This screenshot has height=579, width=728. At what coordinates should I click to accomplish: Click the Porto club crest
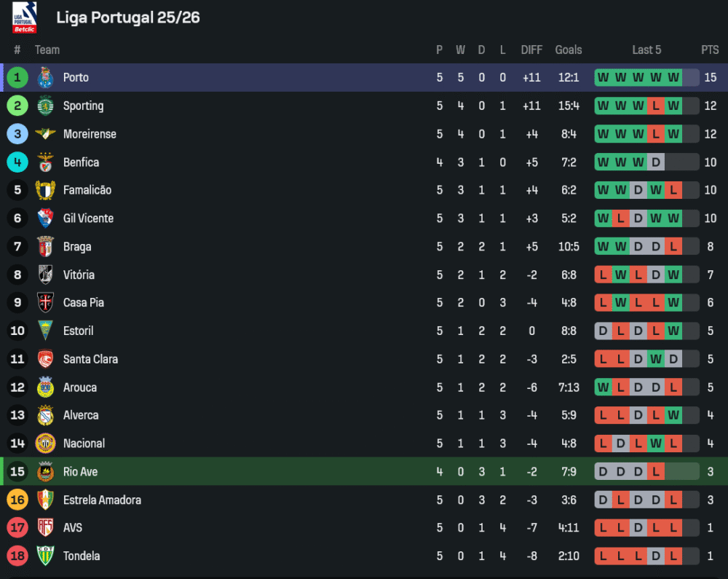[45, 77]
